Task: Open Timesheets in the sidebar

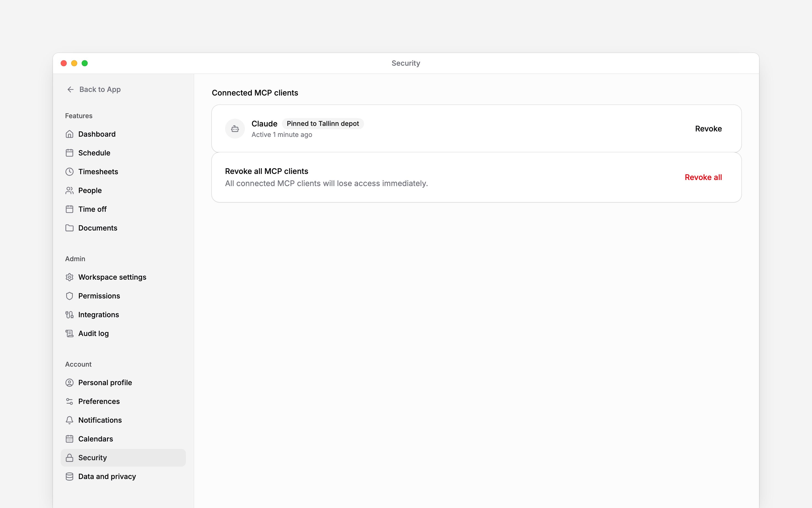Action: click(x=123, y=172)
